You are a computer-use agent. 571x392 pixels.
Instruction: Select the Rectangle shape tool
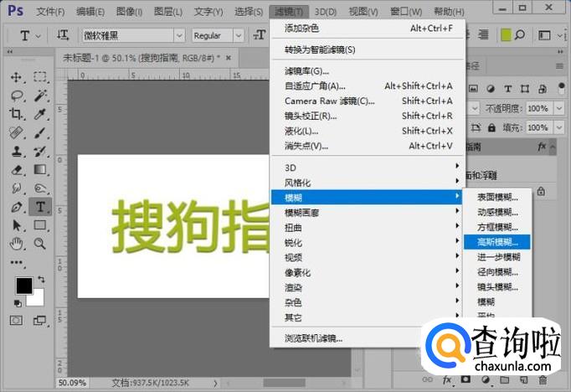40,225
